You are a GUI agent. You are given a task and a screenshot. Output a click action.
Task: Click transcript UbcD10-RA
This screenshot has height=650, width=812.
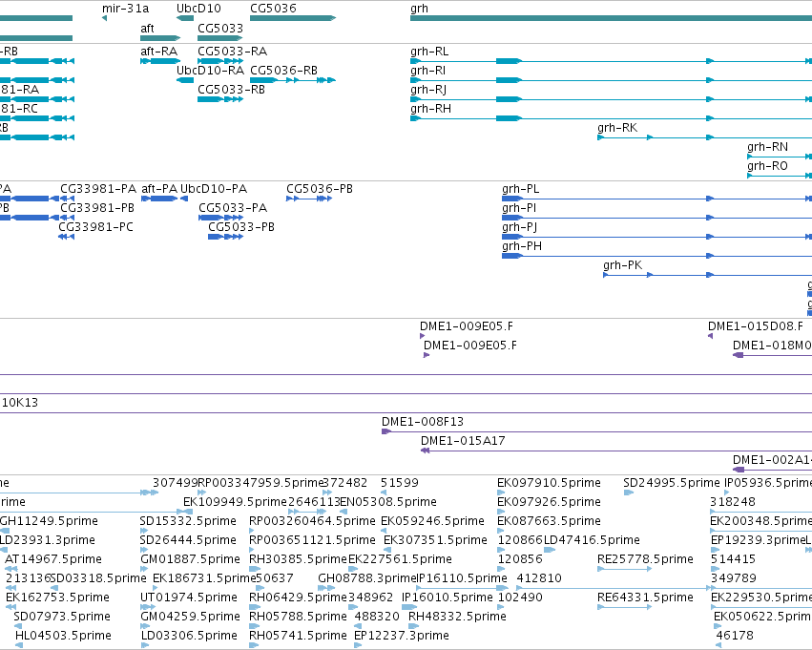point(210,71)
